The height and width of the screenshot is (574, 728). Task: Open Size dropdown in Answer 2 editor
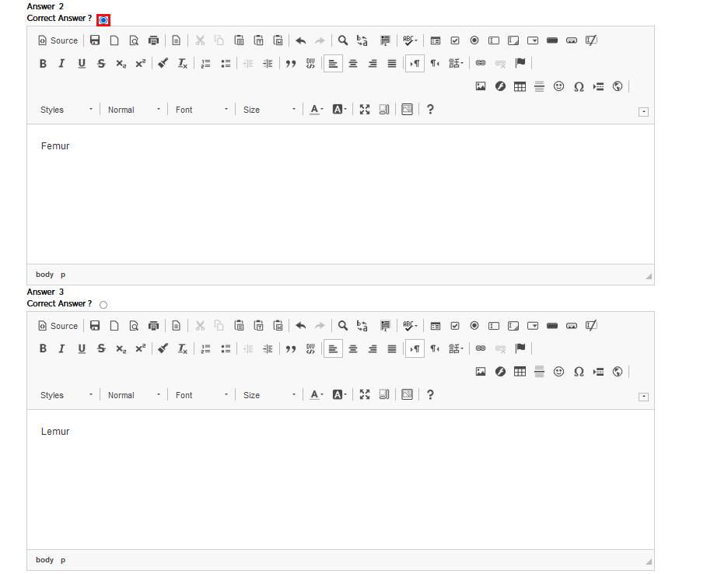tap(269, 110)
